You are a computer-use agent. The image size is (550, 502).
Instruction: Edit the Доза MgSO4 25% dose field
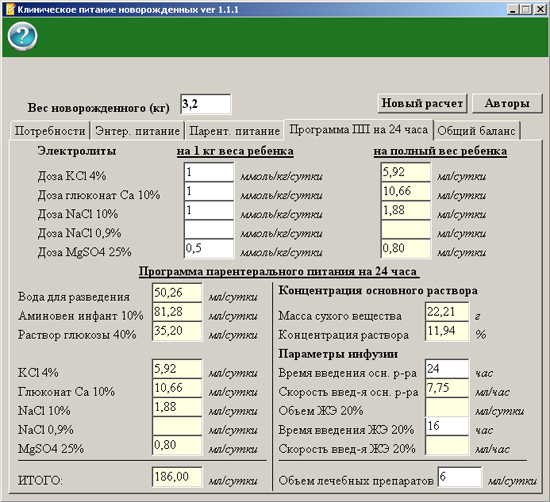209,248
